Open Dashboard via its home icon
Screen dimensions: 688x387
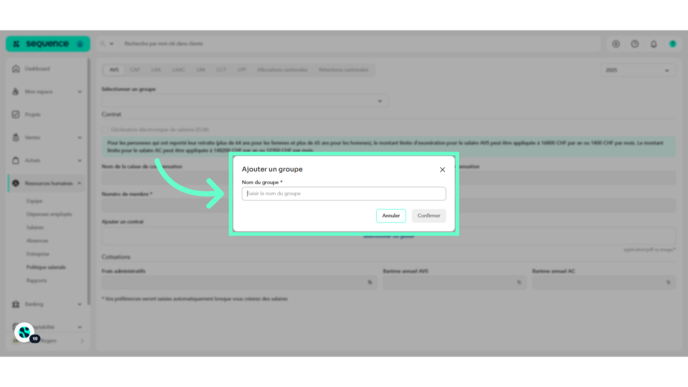point(16,69)
